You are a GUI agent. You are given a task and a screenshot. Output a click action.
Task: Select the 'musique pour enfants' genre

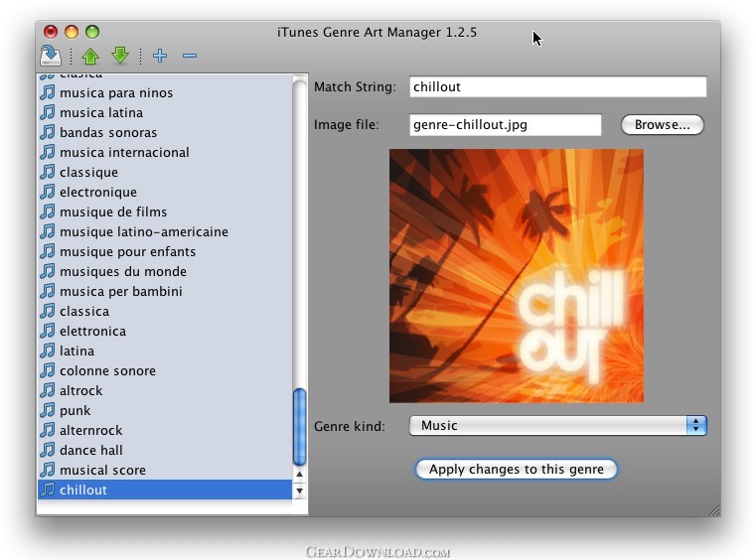pos(165,251)
